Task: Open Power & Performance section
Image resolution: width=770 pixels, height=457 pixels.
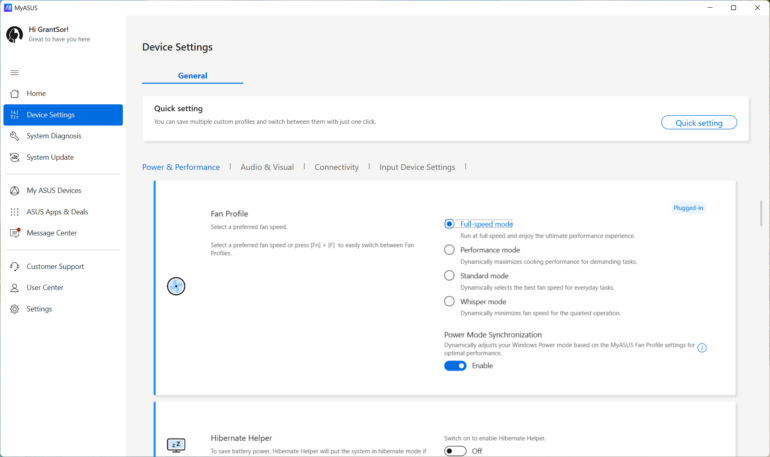Action: click(x=181, y=167)
